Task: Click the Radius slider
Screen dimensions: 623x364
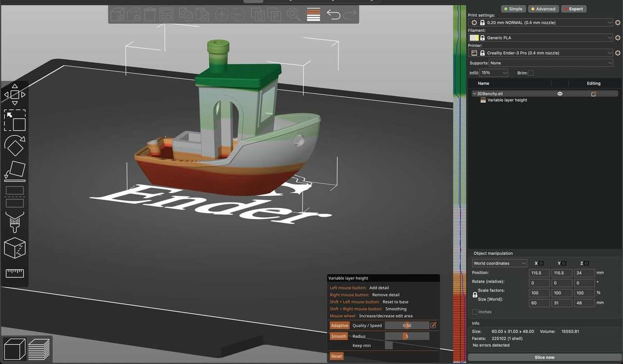Action: tap(407, 336)
